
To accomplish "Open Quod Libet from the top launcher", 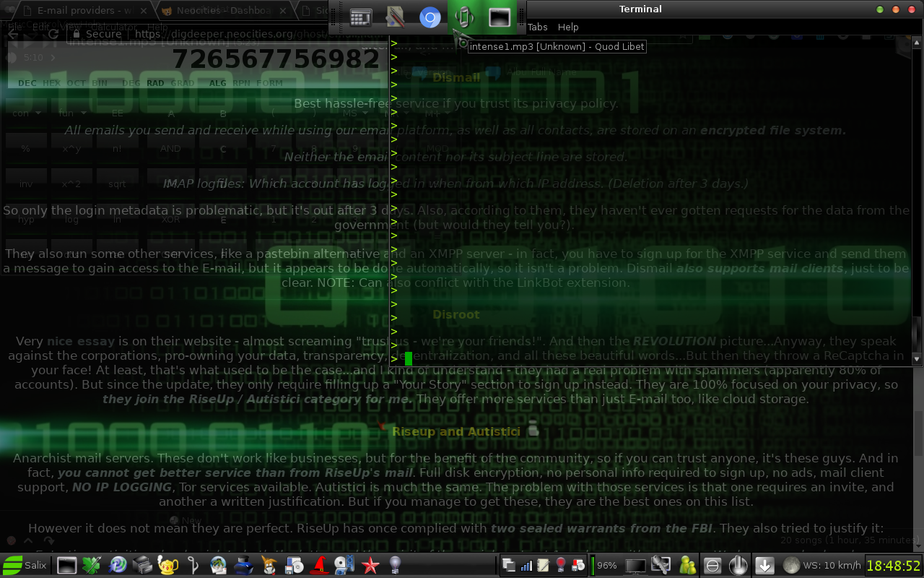I will (464, 16).
